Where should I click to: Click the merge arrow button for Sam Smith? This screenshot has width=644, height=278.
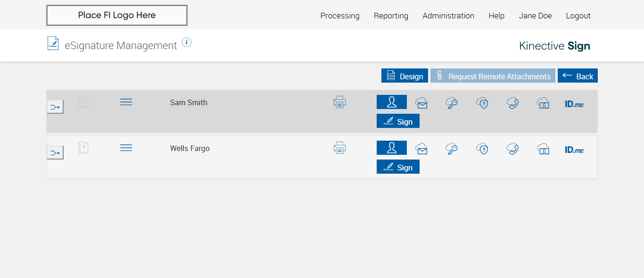[55, 107]
